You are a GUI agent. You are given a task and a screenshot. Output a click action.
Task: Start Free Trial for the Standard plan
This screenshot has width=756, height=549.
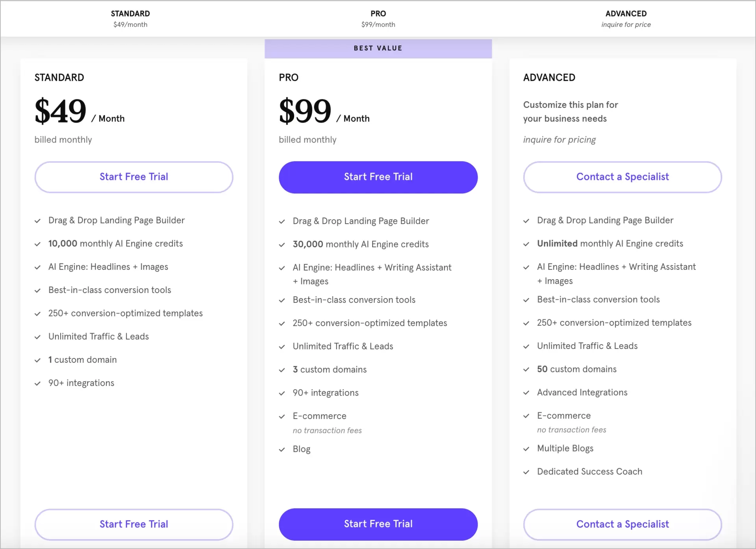click(134, 177)
